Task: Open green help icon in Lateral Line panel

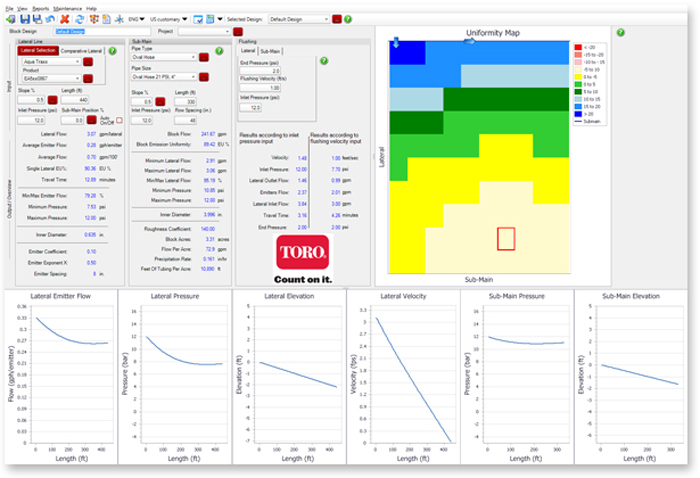Action: click(x=111, y=50)
